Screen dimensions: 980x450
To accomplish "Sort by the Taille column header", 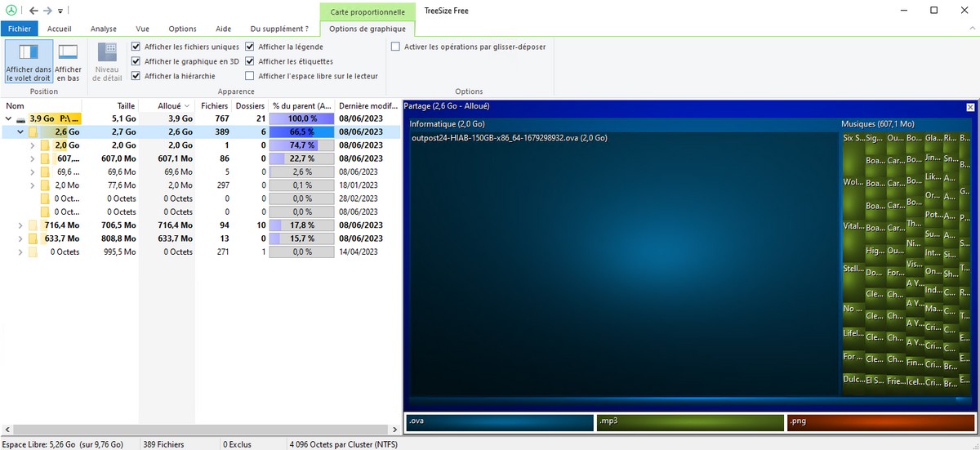I will [x=109, y=106].
